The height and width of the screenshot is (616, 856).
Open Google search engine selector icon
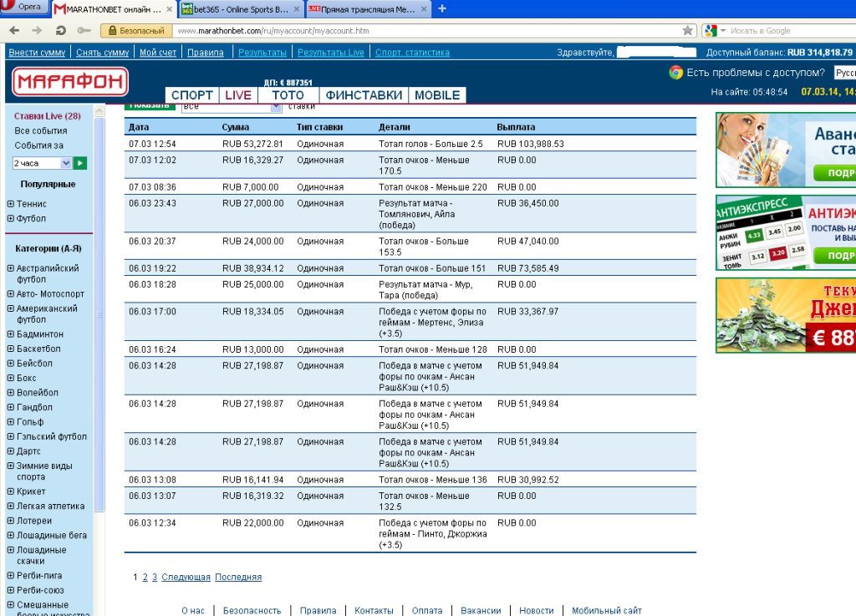pyautogui.click(x=711, y=31)
